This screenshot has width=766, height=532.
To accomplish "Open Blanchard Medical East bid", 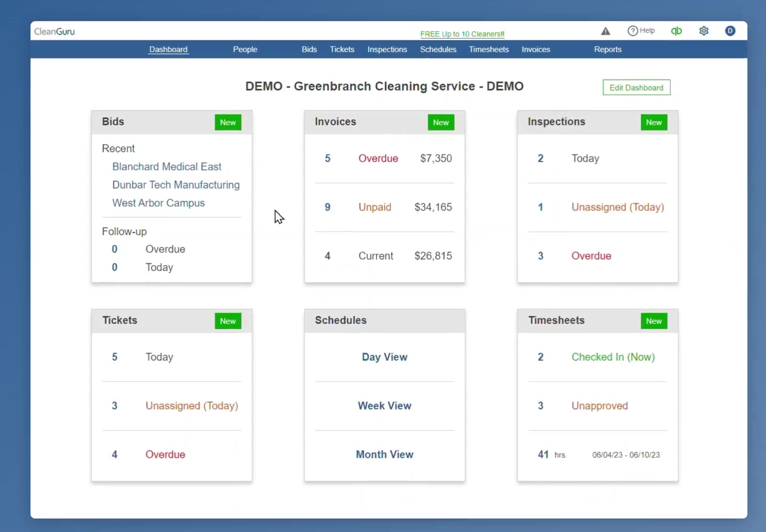I will pos(167,166).
